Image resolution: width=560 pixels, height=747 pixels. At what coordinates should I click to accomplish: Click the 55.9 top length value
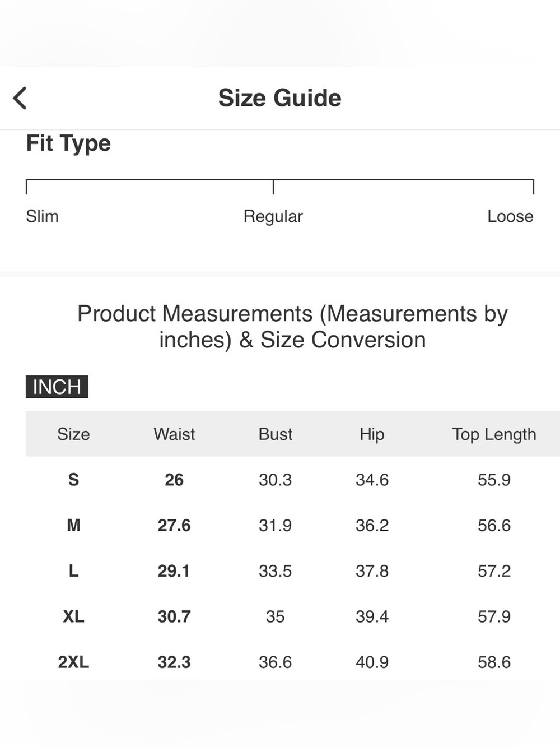coord(494,480)
